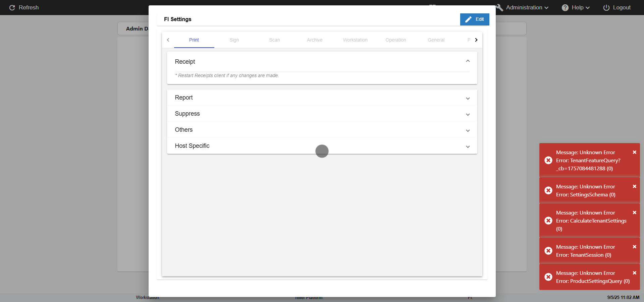Click the Admin Dashboard heading behind dialog
The image size is (644, 302).
(x=137, y=29)
